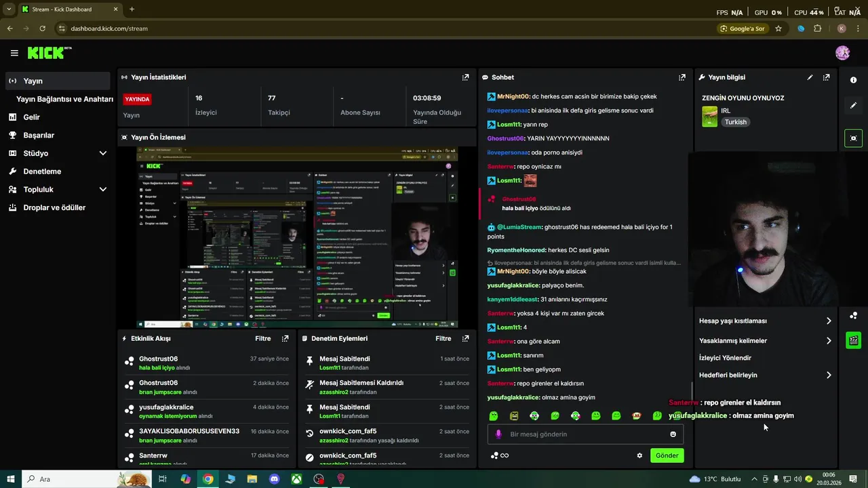Focus the Bir mesaj gönderin input
868x488 pixels.
(x=585, y=434)
